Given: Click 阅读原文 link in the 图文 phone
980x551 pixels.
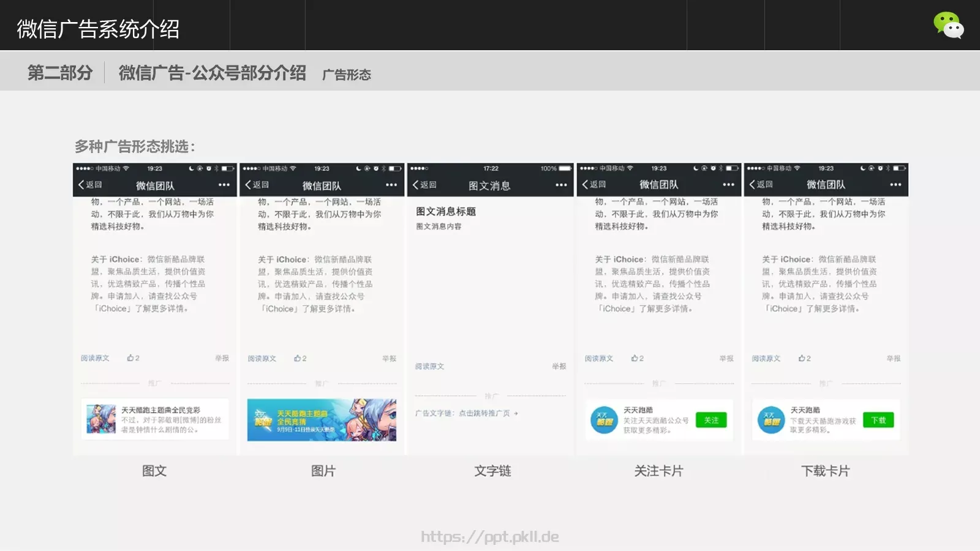Looking at the screenshot, I should click(x=95, y=358).
